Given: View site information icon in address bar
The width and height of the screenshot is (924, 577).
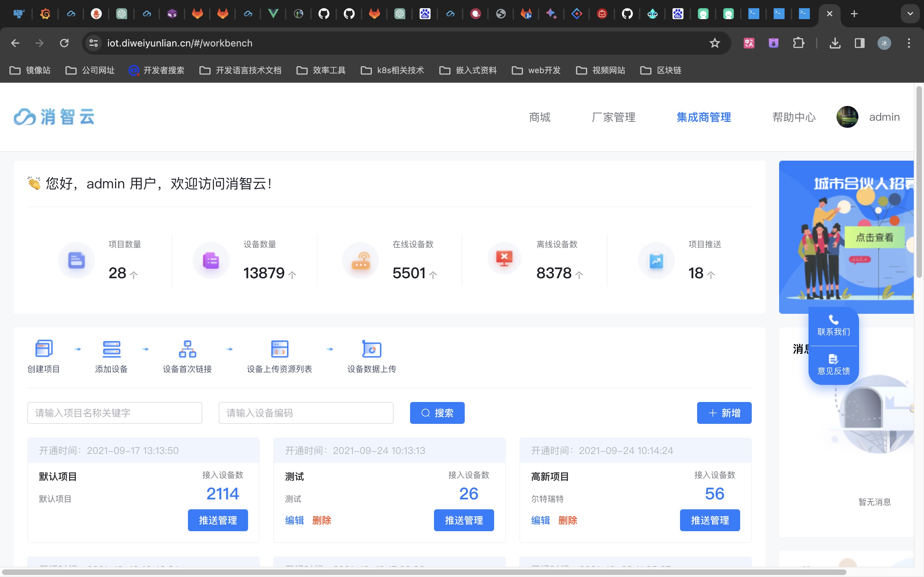Looking at the screenshot, I should coord(94,43).
